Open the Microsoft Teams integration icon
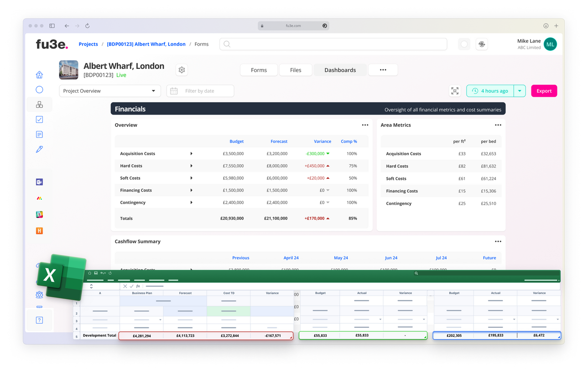Viewport: 588px width, 372px height. coord(39,181)
